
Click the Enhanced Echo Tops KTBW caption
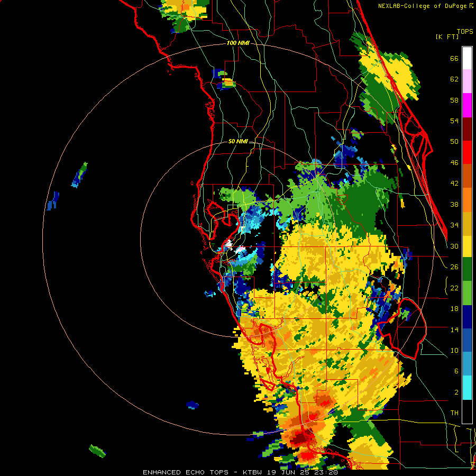pos(240,472)
